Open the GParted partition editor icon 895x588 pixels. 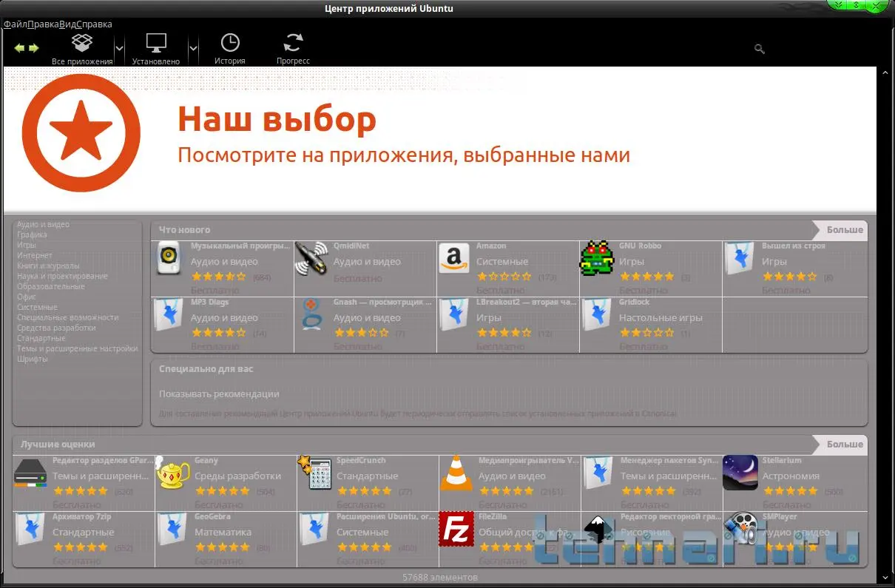pos(30,473)
